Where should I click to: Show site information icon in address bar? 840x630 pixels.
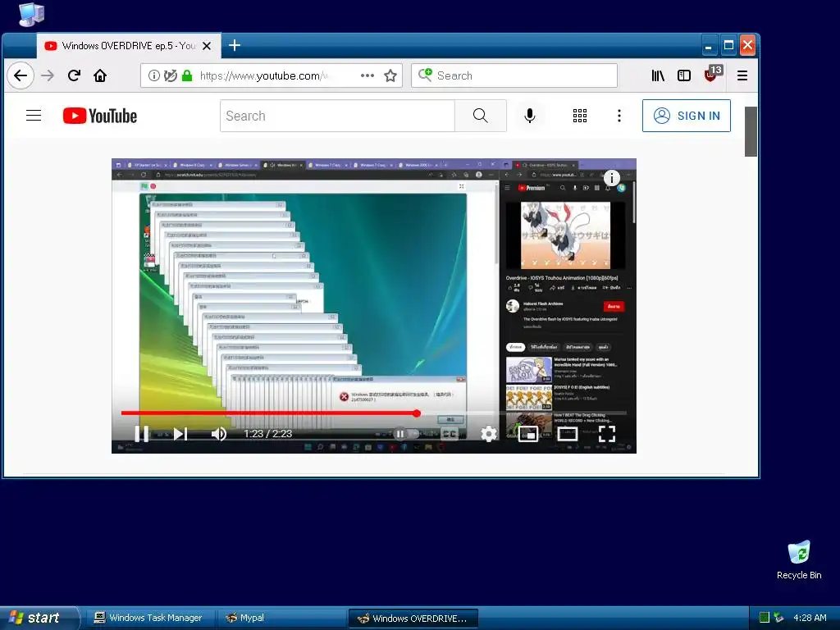pyautogui.click(x=153, y=75)
